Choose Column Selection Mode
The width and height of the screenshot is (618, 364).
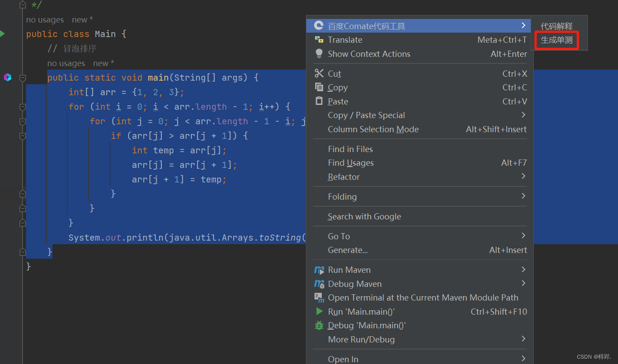420,129
